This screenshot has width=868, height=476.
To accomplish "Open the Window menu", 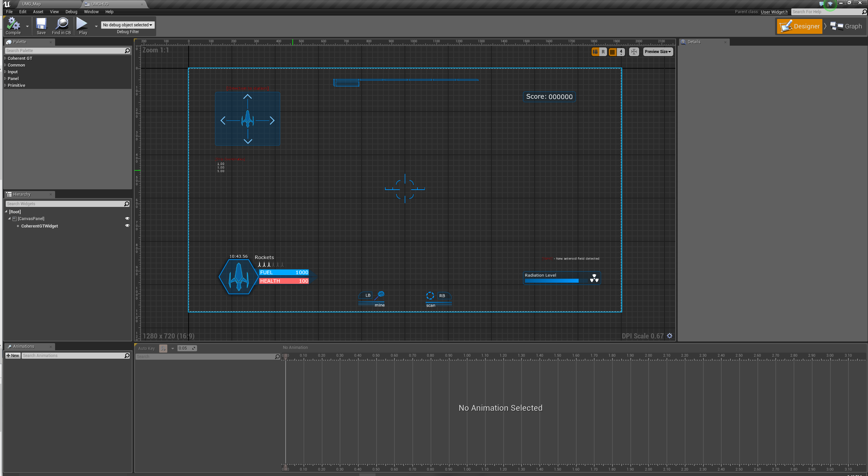I will tap(91, 11).
